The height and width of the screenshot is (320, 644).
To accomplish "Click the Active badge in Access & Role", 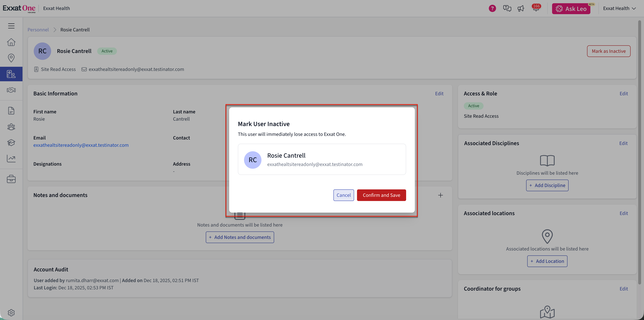I will [x=474, y=106].
